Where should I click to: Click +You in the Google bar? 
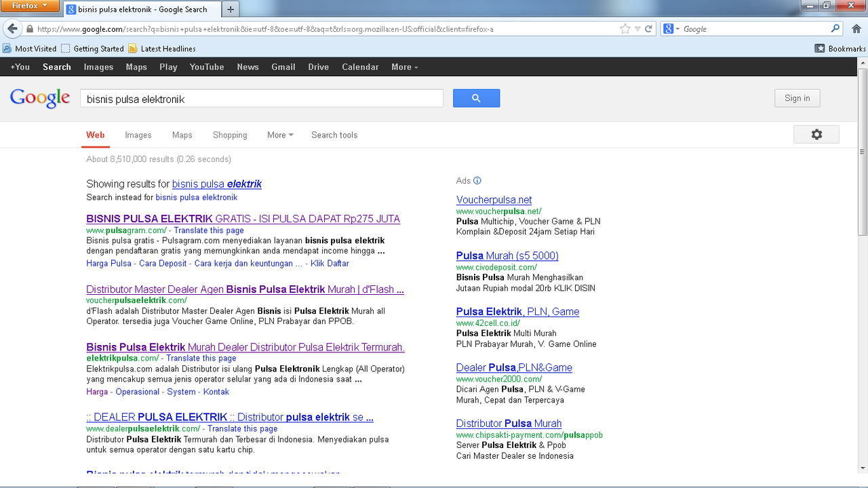(20, 67)
